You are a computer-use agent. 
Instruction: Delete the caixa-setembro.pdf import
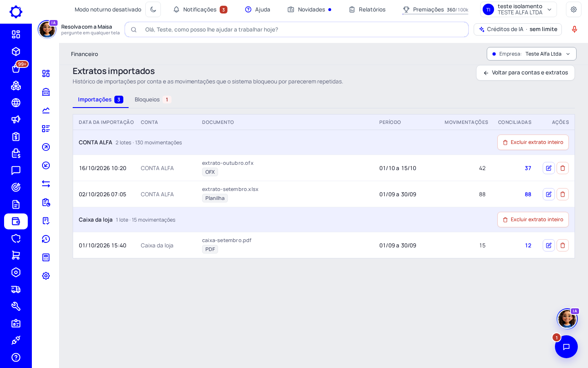click(x=563, y=245)
